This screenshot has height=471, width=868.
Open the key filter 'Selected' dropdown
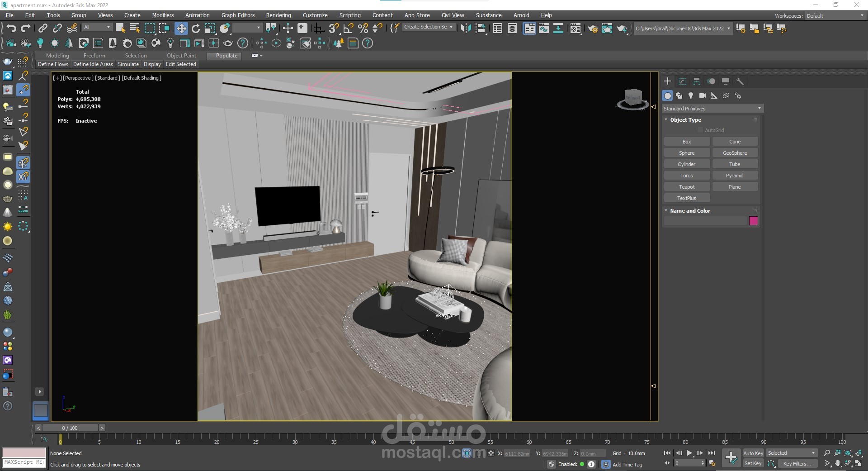coord(792,453)
